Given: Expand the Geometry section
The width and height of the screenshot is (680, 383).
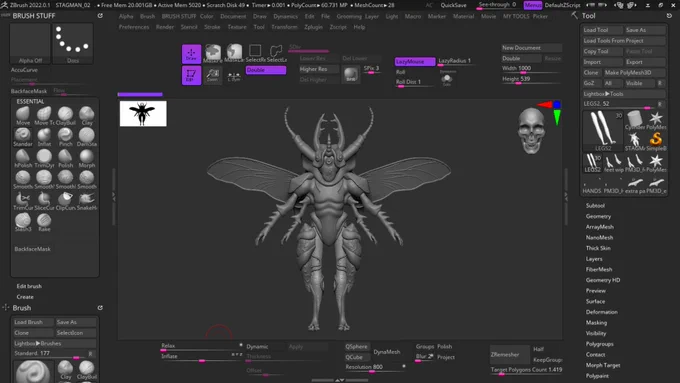Looking at the screenshot, I should click(598, 216).
